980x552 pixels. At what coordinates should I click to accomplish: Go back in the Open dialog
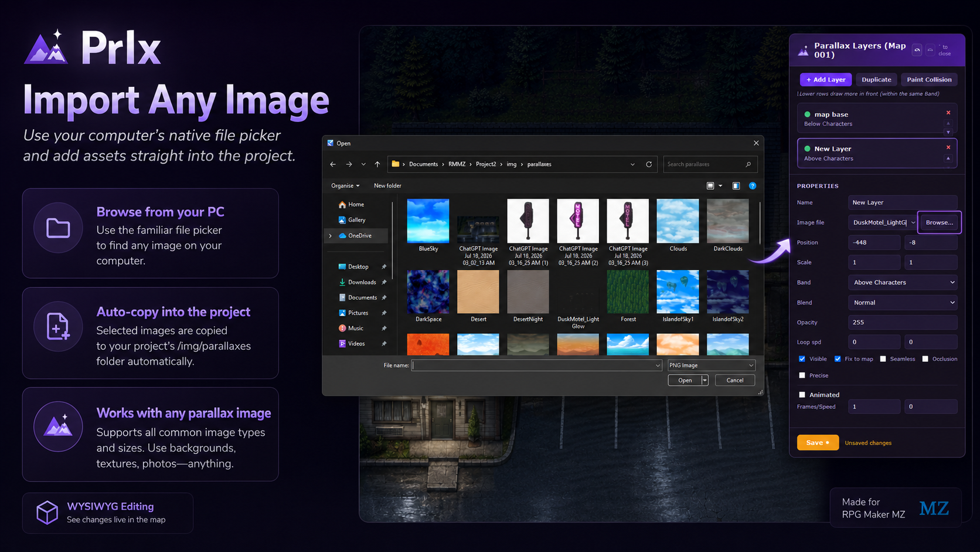point(333,164)
